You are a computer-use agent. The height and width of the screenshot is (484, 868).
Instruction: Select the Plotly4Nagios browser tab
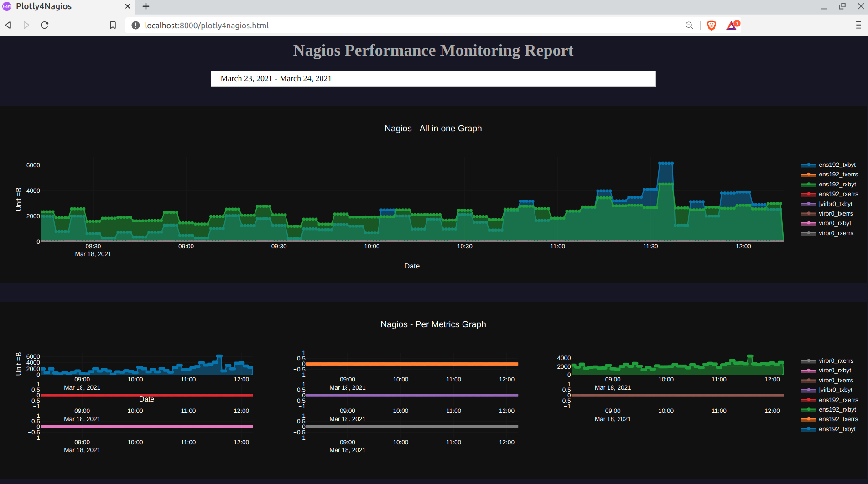tap(67, 6)
